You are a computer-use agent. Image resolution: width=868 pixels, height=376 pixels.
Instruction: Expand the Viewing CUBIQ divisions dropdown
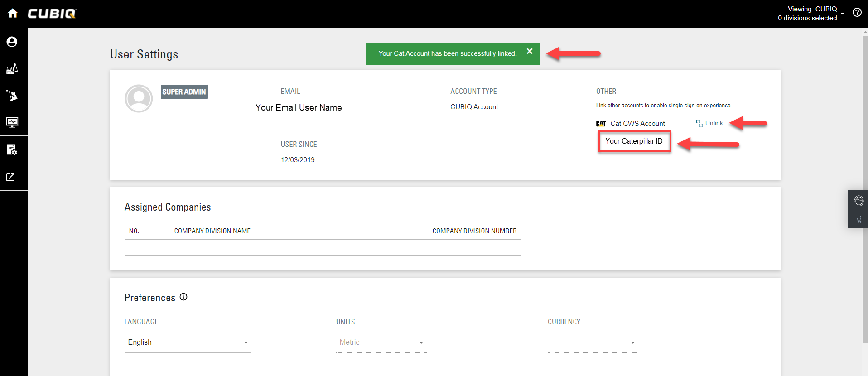pos(842,14)
